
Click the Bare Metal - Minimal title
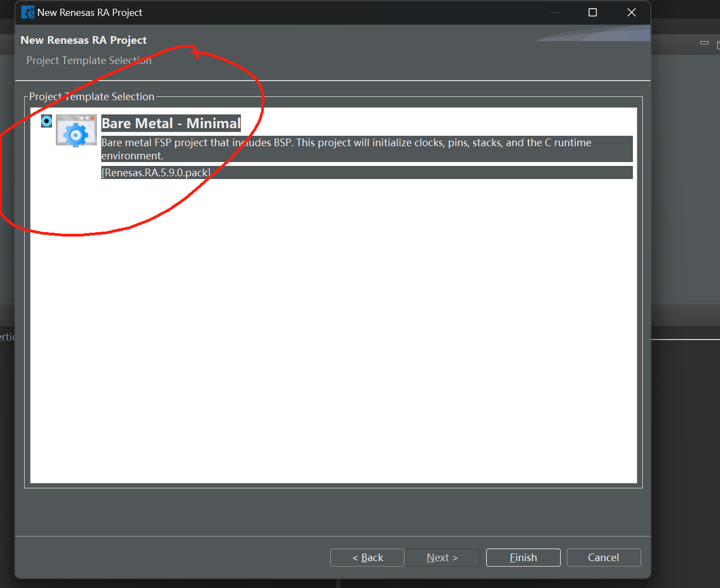point(171,123)
